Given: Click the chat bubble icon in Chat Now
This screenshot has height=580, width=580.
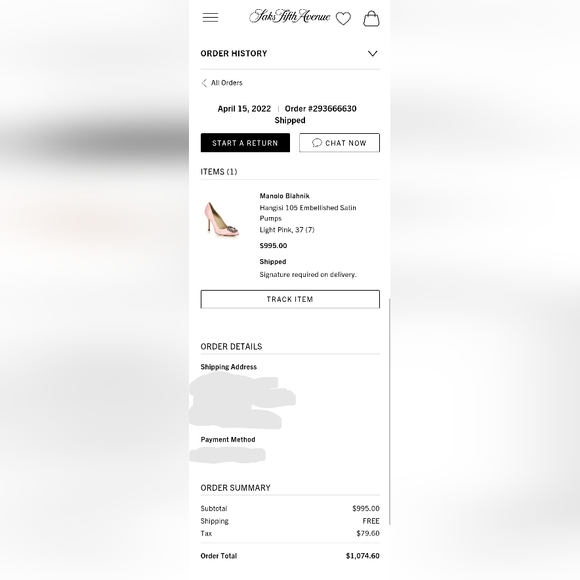Looking at the screenshot, I should click(x=317, y=143).
